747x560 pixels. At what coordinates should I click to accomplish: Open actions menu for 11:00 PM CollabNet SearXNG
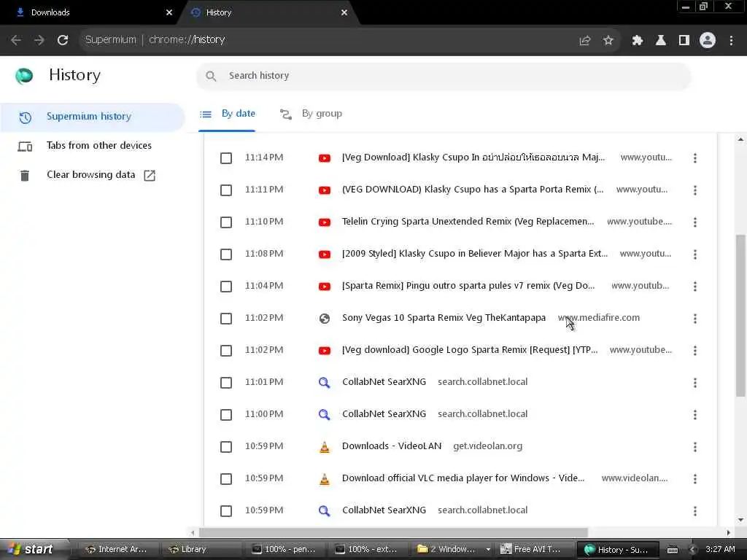pyautogui.click(x=695, y=415)
